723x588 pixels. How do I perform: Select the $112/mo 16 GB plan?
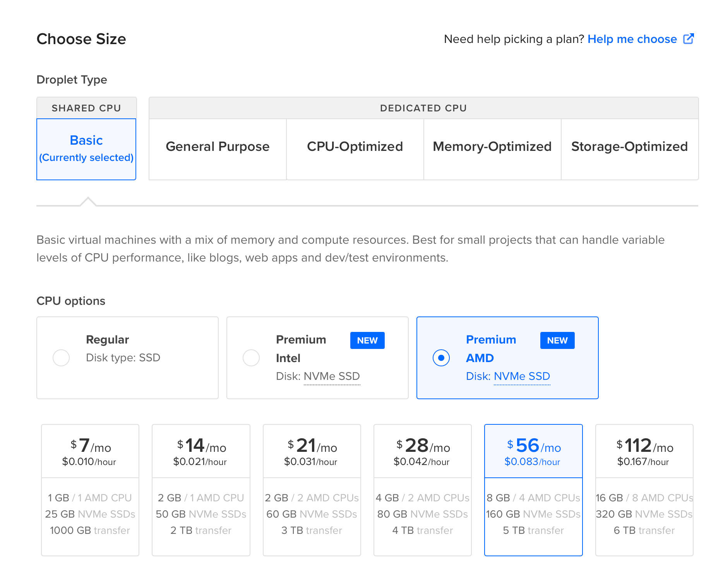(x=644, y=490)
